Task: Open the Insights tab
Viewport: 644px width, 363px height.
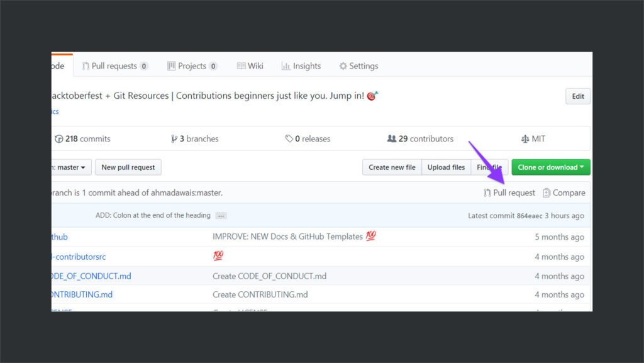Action: click(301, 66)
